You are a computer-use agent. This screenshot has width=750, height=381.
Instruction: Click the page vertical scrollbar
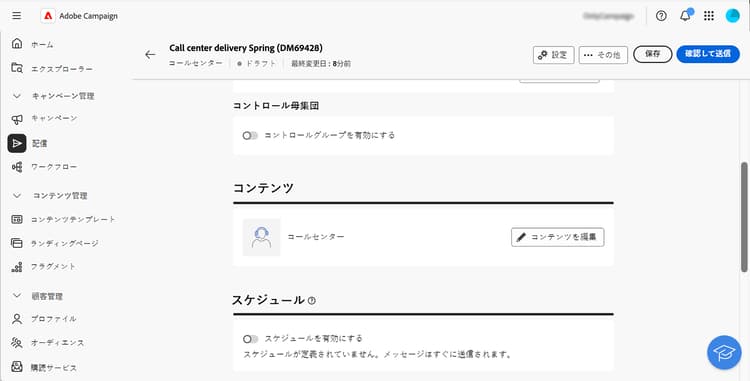(x=744, y=217)
